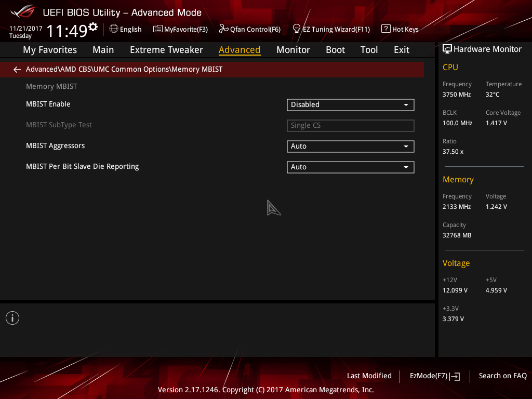Click the CPU section heading

[x=450, y=67]
